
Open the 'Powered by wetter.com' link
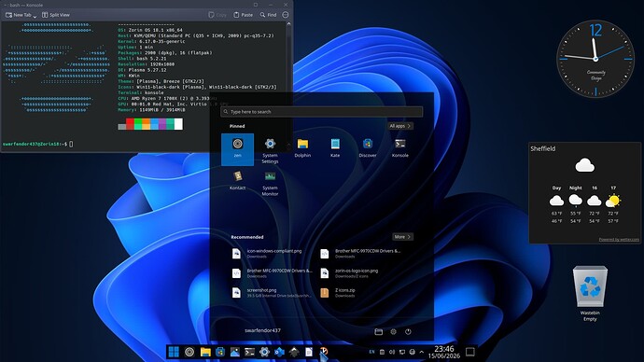pyautogui.click(x=619, y=239)
